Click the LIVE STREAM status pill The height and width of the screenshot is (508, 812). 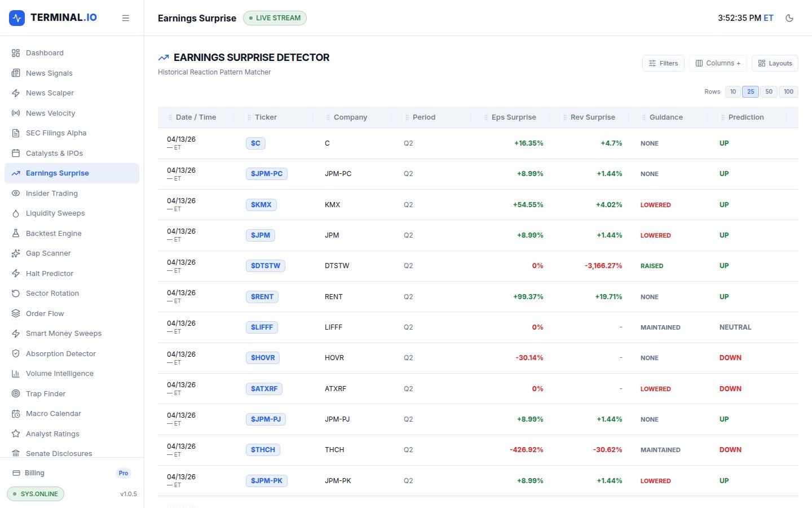coord(275,18)
